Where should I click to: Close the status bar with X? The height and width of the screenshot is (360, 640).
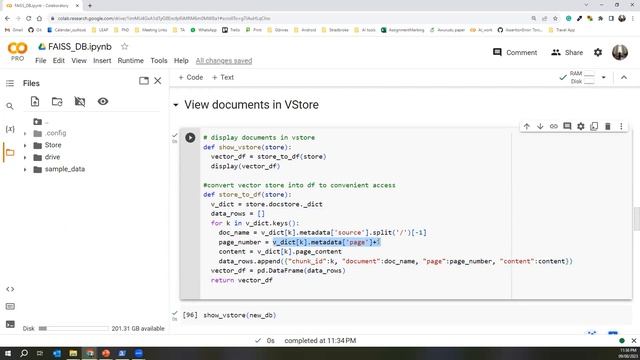[x=634, y=340]
